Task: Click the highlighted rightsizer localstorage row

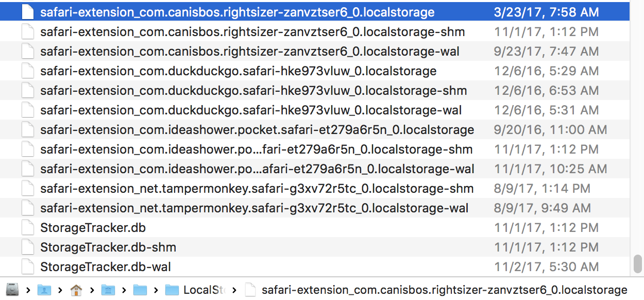Action: pos(315,11)
